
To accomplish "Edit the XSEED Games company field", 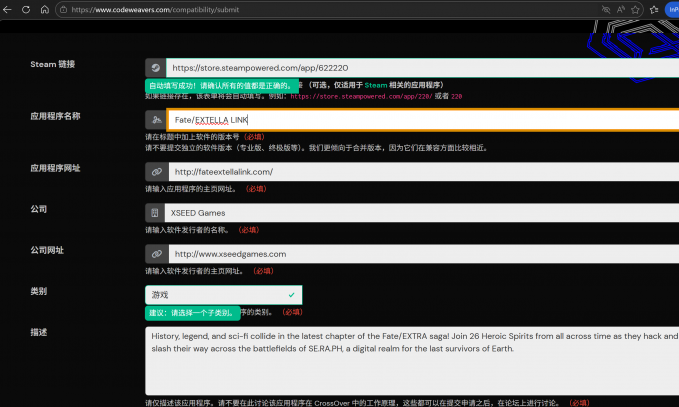I will click(x=422, y=213).
